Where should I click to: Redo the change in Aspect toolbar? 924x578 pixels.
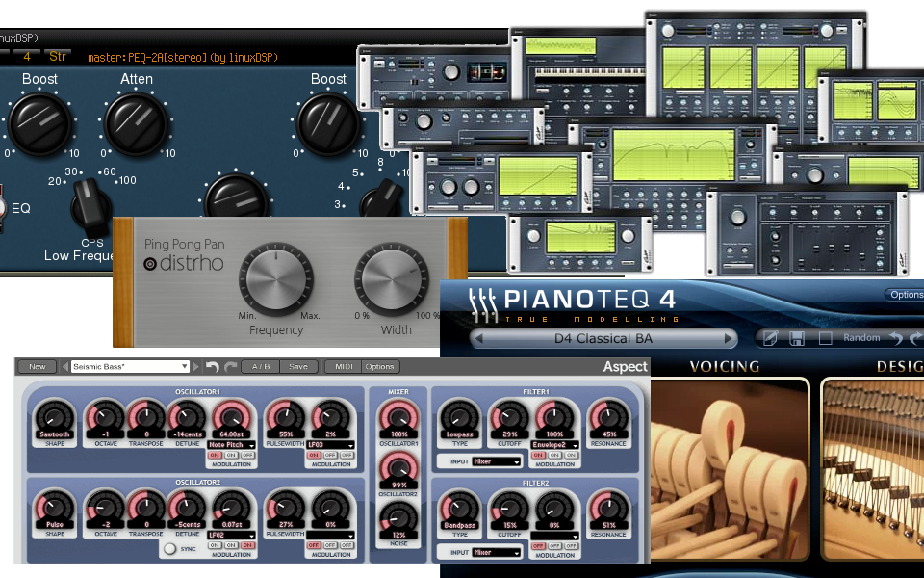(230, 367)
